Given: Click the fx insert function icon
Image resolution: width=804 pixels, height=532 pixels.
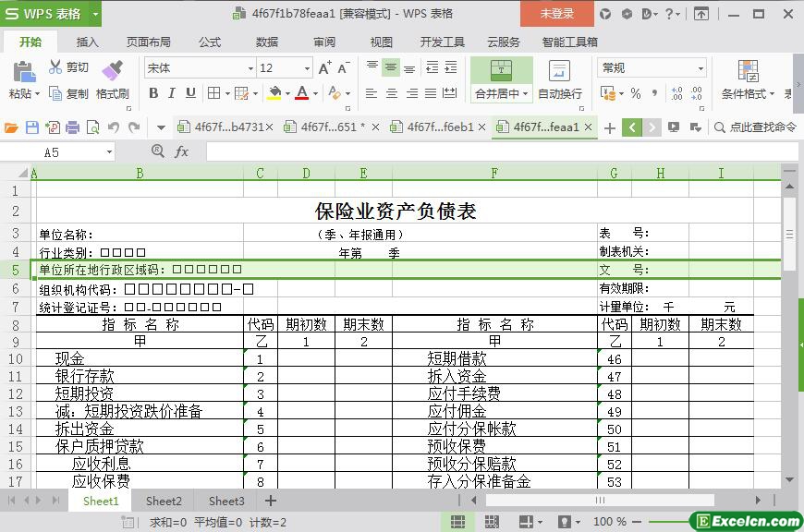Looking at the screenshot, I should (181, 151).
